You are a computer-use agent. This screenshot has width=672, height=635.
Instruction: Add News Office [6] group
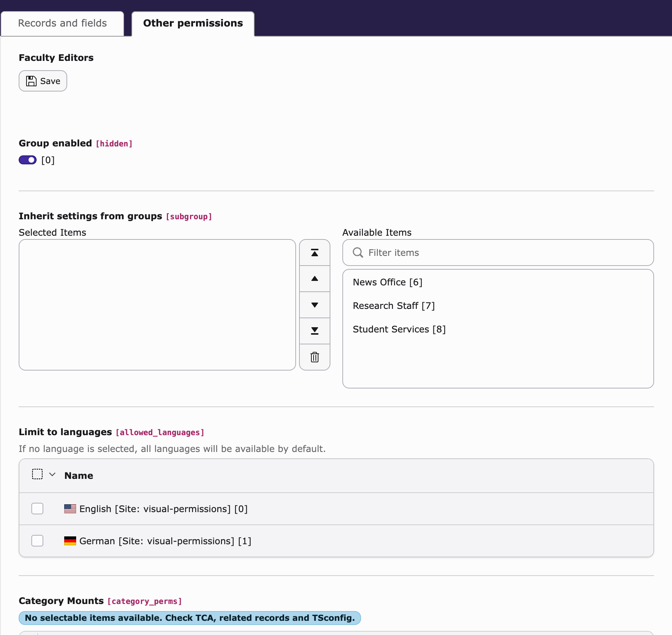[x=388, y=282]
